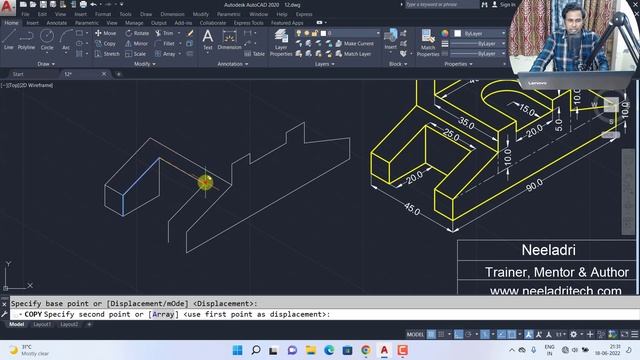
Task: Activate the Stretch command
Action: coord(107,53)
